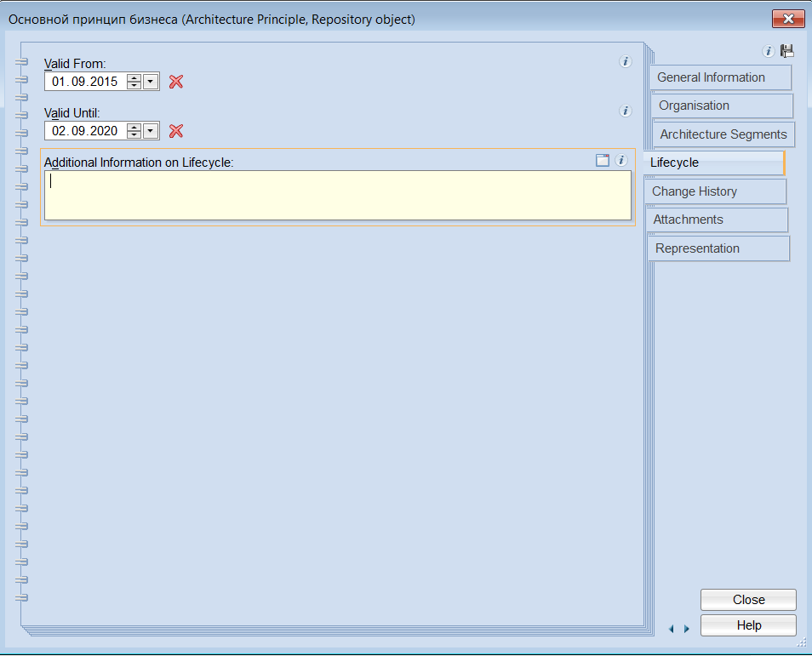
Task: Go to next chapter with right arrow
Action: tap(687, 629)
